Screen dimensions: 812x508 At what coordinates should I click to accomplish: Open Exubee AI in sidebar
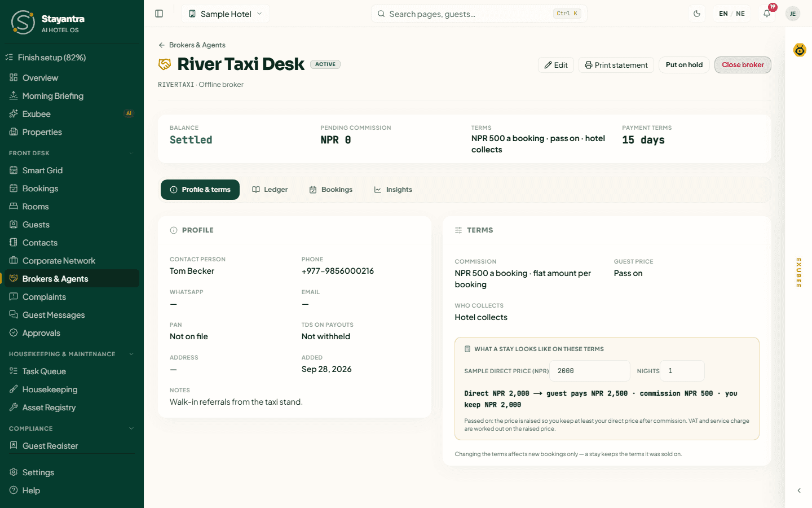point(72,114)
